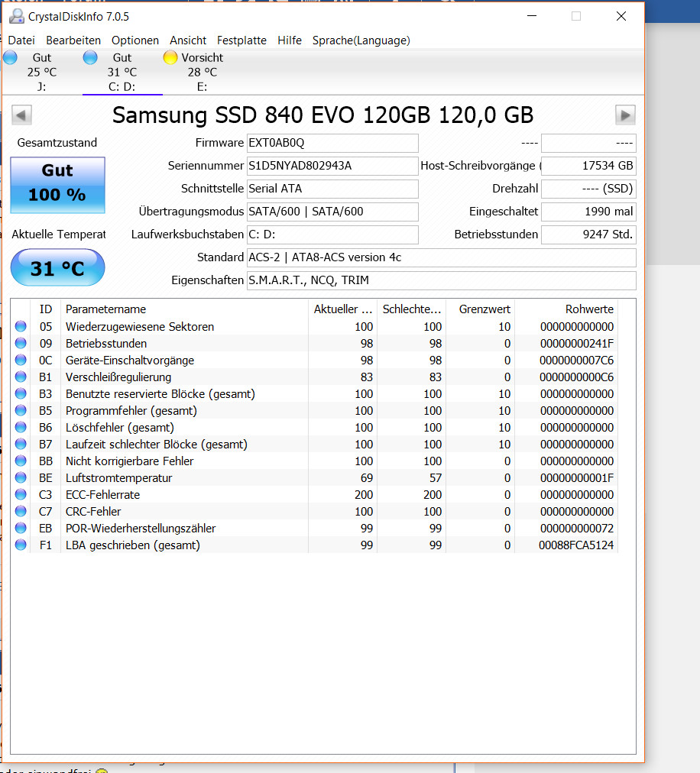
Task: Select drive E: Vorsicht tab
Action: tap(203, 72)
